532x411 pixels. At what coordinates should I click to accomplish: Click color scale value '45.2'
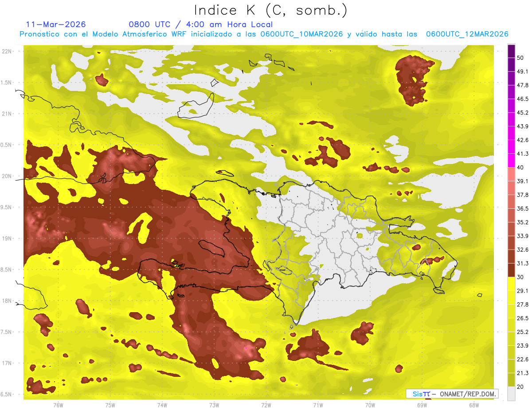coord(522,113)
